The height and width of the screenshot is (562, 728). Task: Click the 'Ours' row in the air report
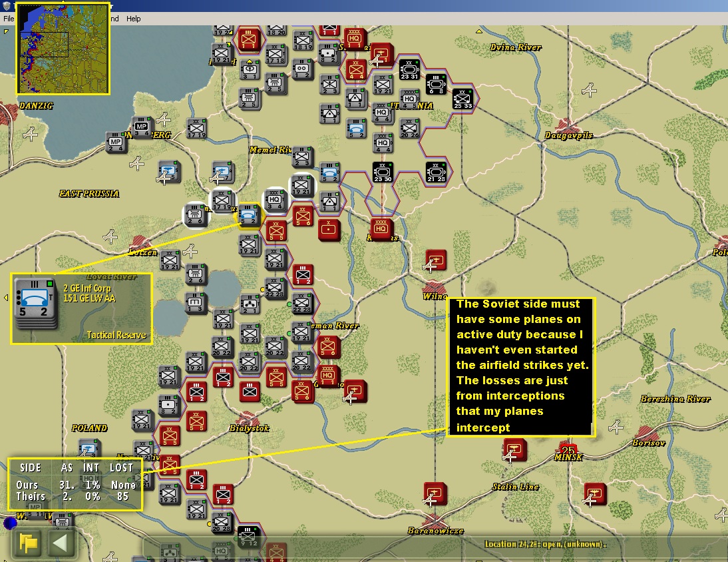click(76, 485)
